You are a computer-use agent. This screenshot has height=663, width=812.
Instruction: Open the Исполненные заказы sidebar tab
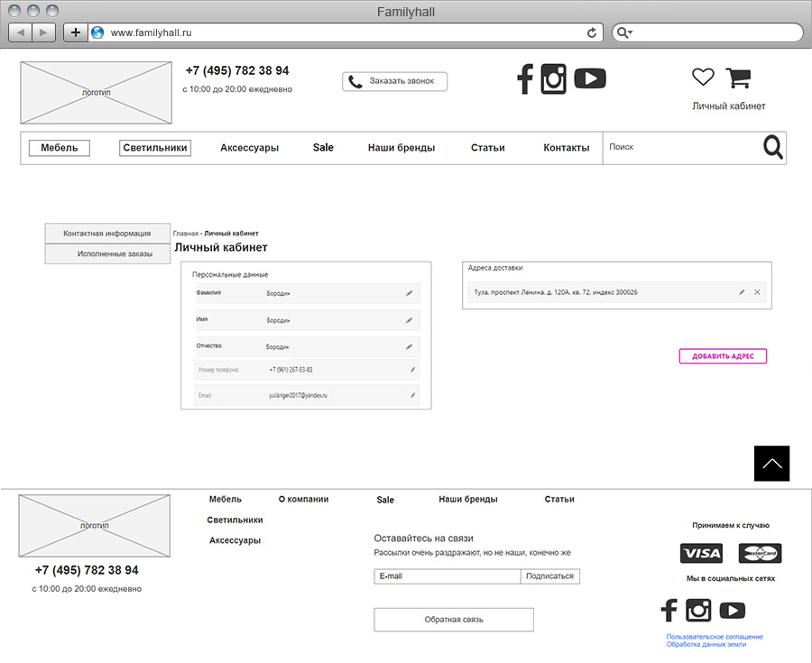[x=109, y=254]
